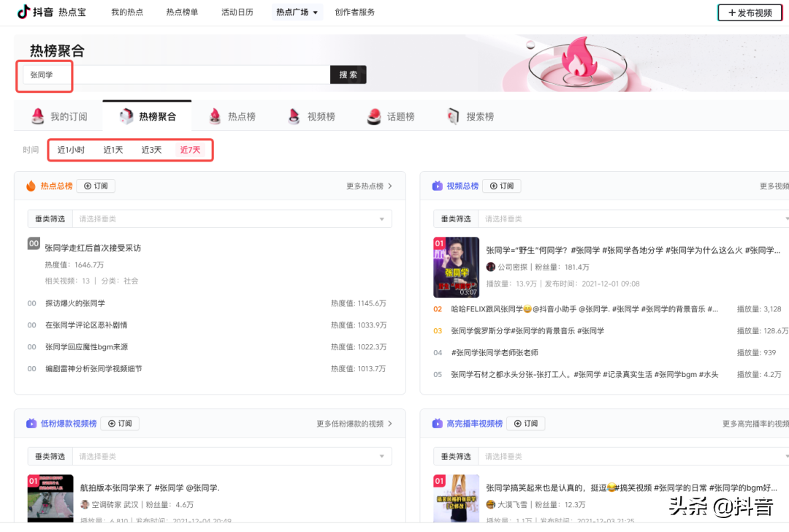Open 创作者服务 menu item
The width and height of the screenshot is (789, 532).
point(355,12)
